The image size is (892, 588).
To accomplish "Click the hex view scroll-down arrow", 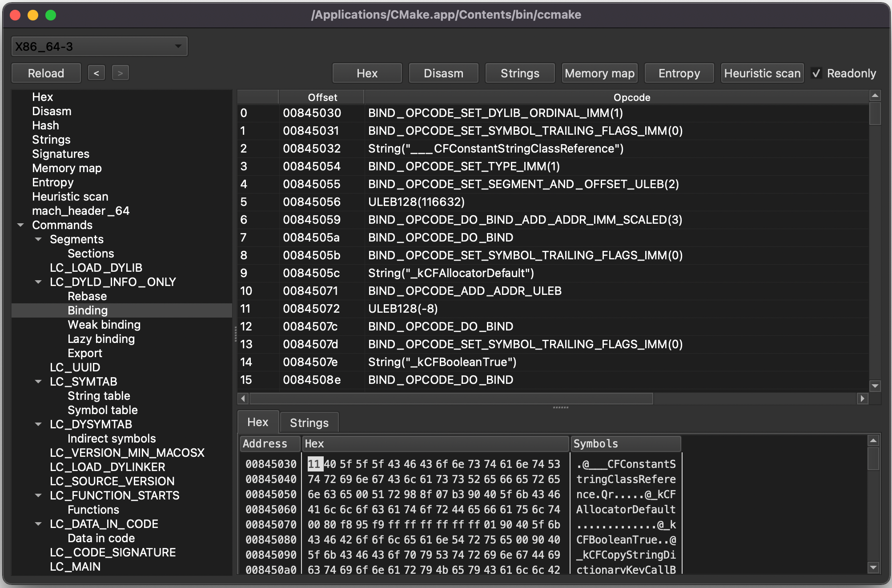I will pyautogui.click(x=873, y=567).
